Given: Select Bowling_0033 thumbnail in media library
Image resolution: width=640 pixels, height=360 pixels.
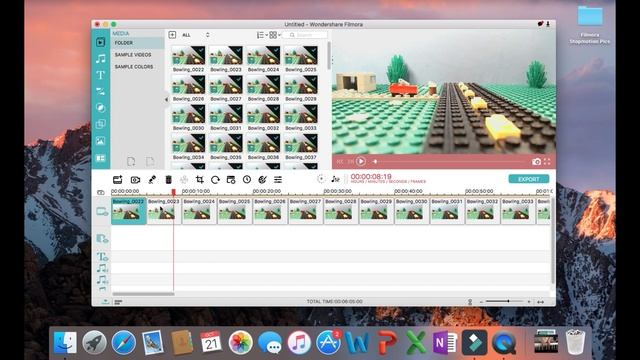Looking at the screenshot, I should point(301,115).
